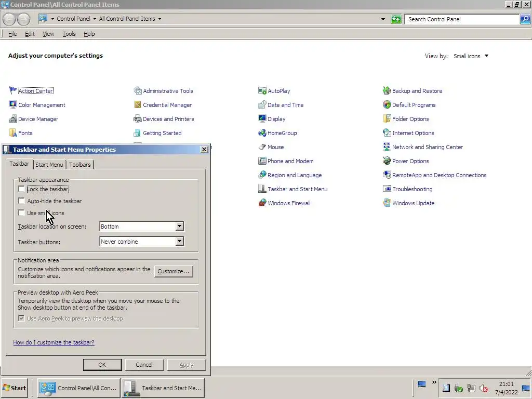Open Troubleshooting icon
532x399 pixels.
coord(387,189)
